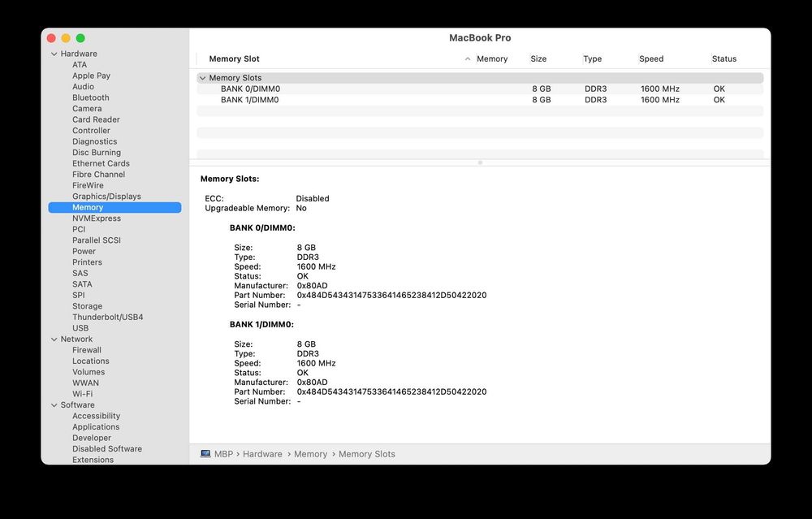The width and height of the screenshot is (812, 519).
Task: Sort by Speed column header
Action: (651, 59)
